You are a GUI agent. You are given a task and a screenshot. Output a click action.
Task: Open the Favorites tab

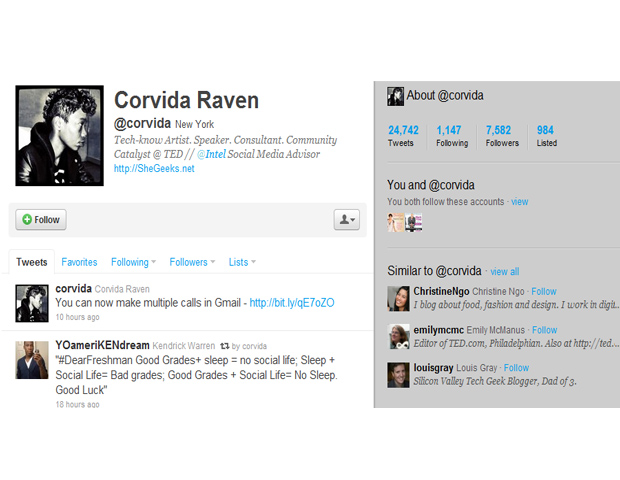79,262
